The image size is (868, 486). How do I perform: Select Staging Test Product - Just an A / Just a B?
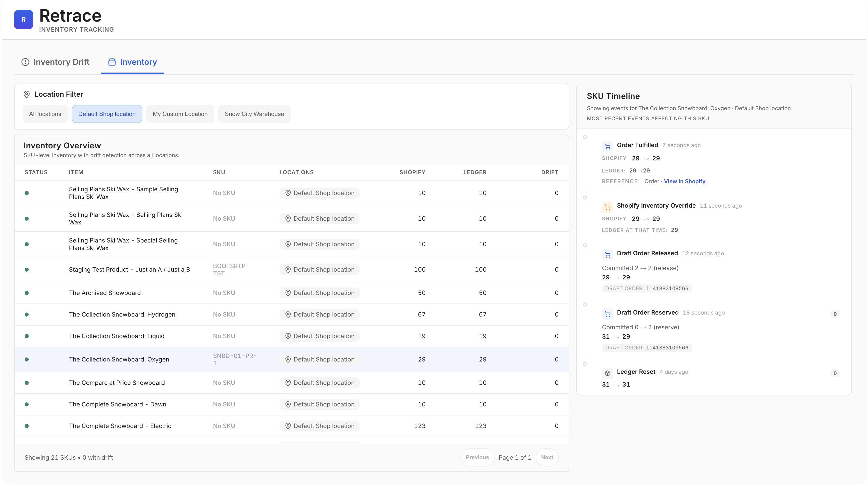129,269
